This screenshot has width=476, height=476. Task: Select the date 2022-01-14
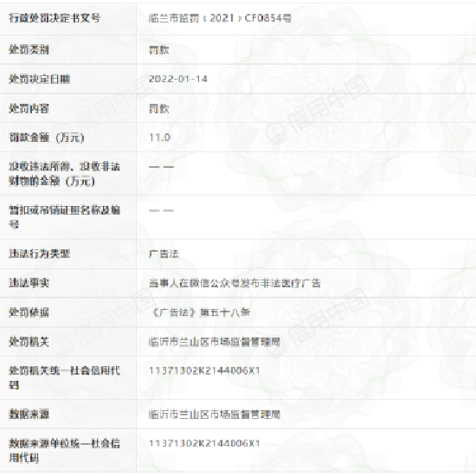178,80
